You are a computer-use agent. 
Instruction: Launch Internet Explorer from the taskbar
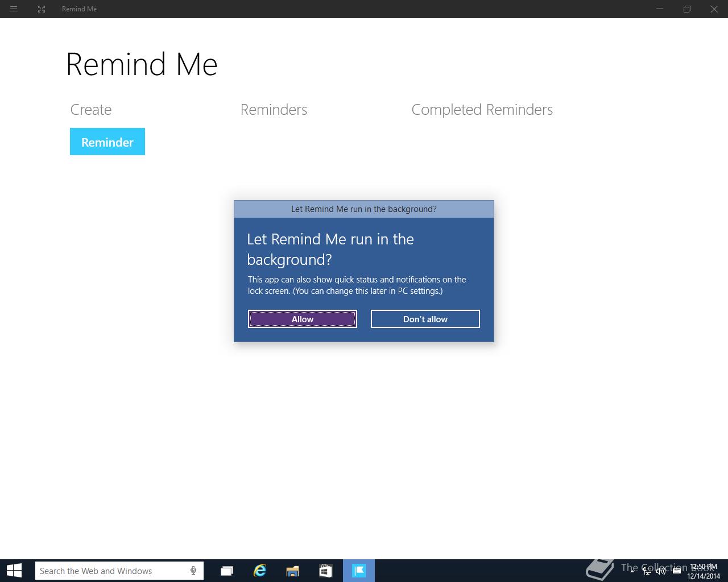coord(260,571)
